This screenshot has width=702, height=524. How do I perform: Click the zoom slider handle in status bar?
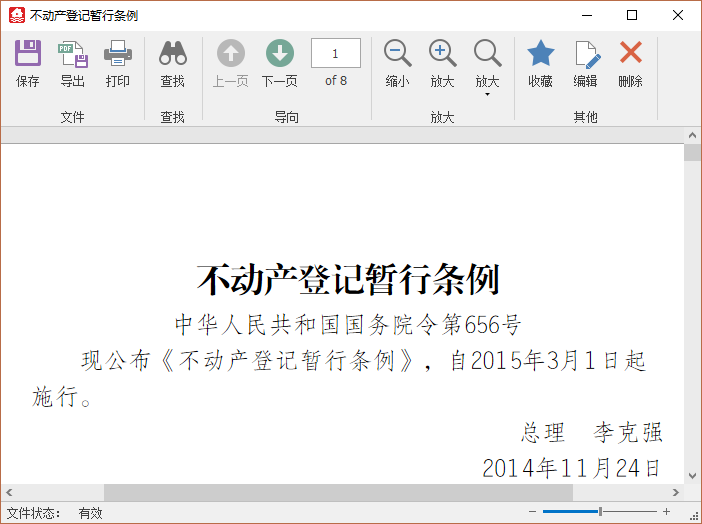[600, 511]
